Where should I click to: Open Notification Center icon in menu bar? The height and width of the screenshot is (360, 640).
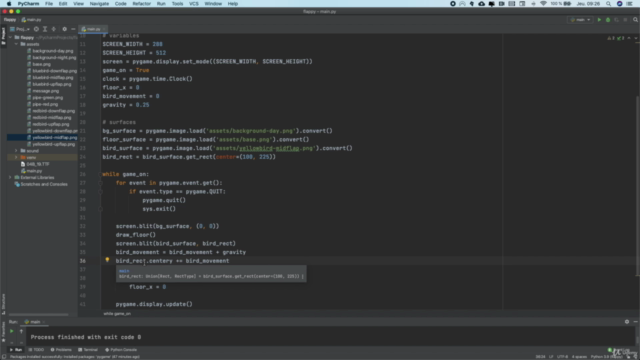coord(629,4)
